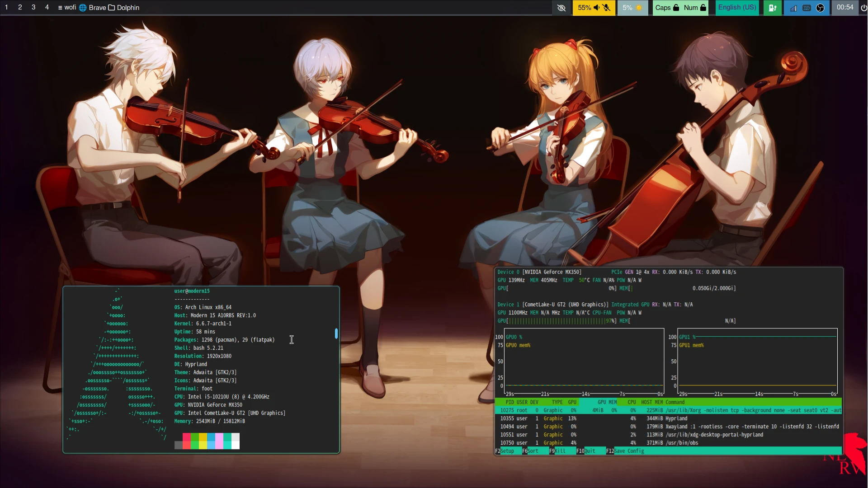Viewport: 868px width, 488px height.
Task: Click the gray color block in neofetch palette
Action: (x=179, y=445)
